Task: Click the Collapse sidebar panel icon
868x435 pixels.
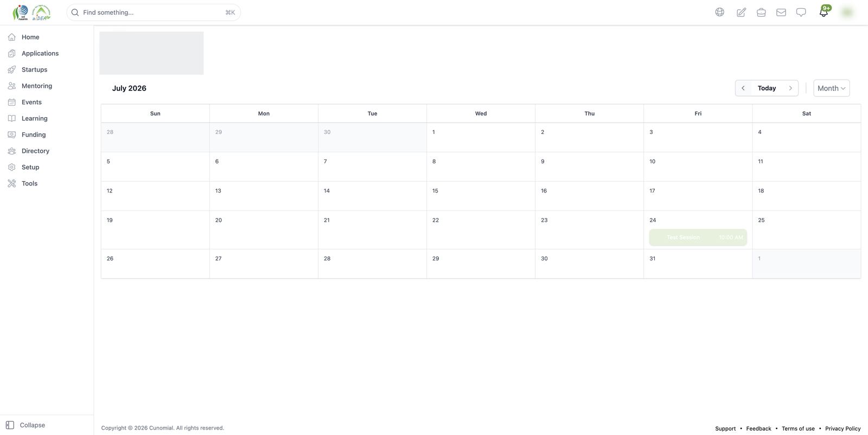Action: [x=10, y=425]
